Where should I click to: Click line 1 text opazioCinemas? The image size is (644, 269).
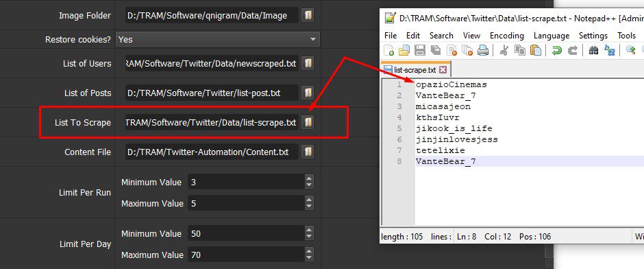coord(451,84)
